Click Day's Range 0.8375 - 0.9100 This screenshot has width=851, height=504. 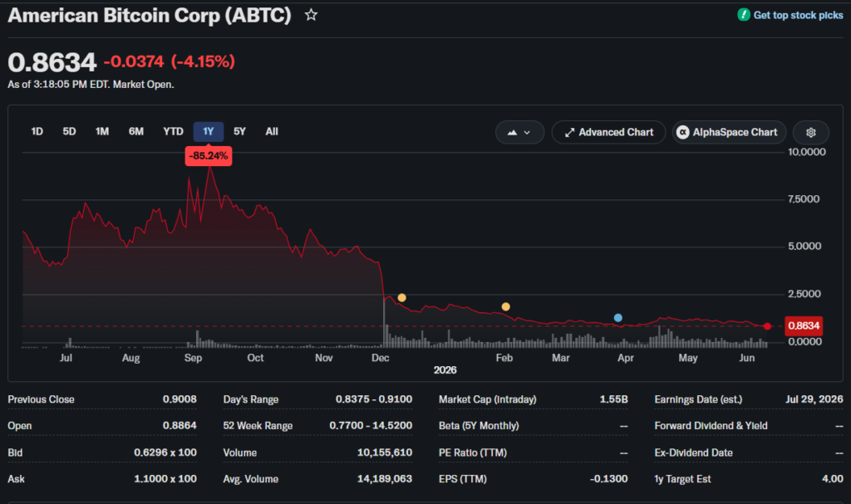374,399
